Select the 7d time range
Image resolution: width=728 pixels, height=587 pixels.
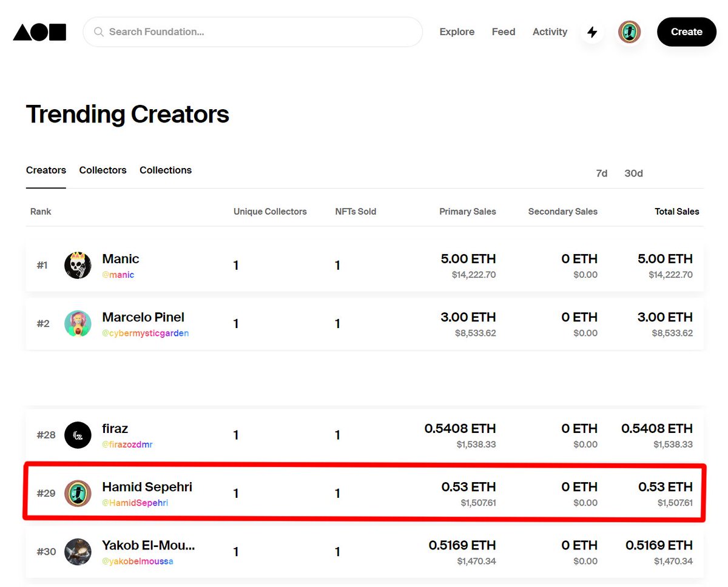coord(602,173)
